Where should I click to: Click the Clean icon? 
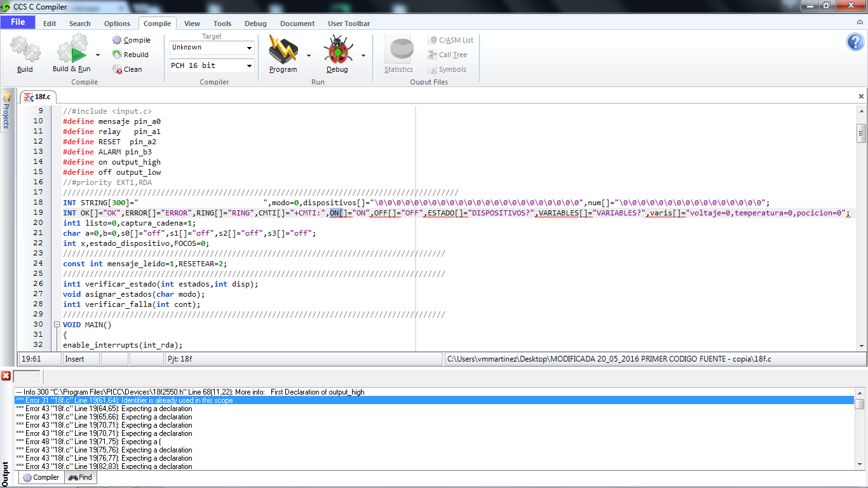pyautogui.click(x=117, y=69)
